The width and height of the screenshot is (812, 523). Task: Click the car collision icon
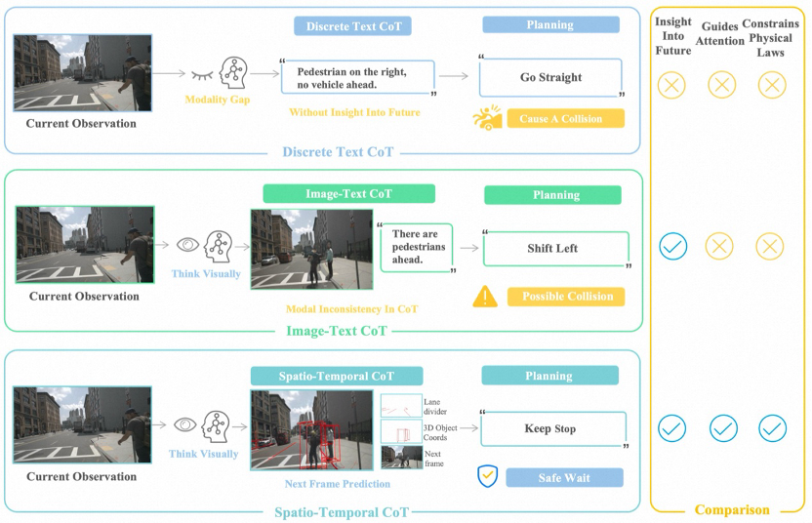coord(487,118)
